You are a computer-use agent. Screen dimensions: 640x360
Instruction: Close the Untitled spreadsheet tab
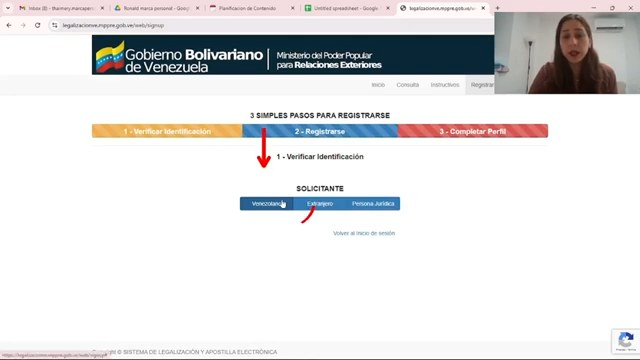pyautogui.click(x=388, y=8)
